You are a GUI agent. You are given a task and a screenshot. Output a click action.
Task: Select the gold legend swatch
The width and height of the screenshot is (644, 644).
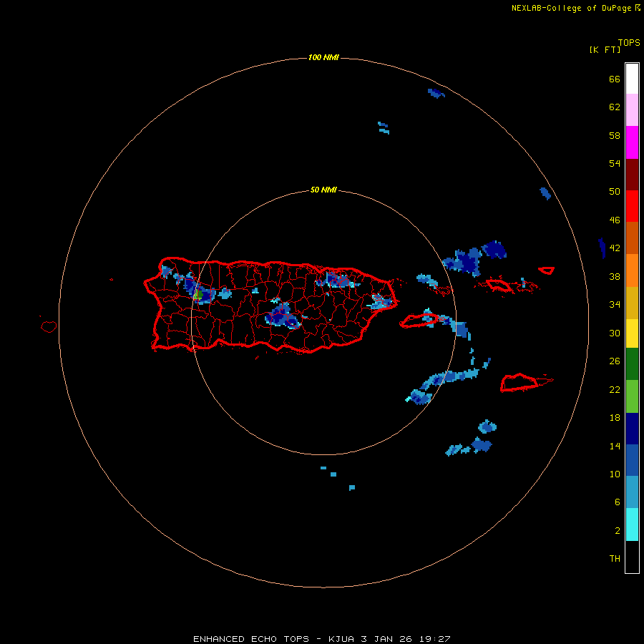click(632, 303)
